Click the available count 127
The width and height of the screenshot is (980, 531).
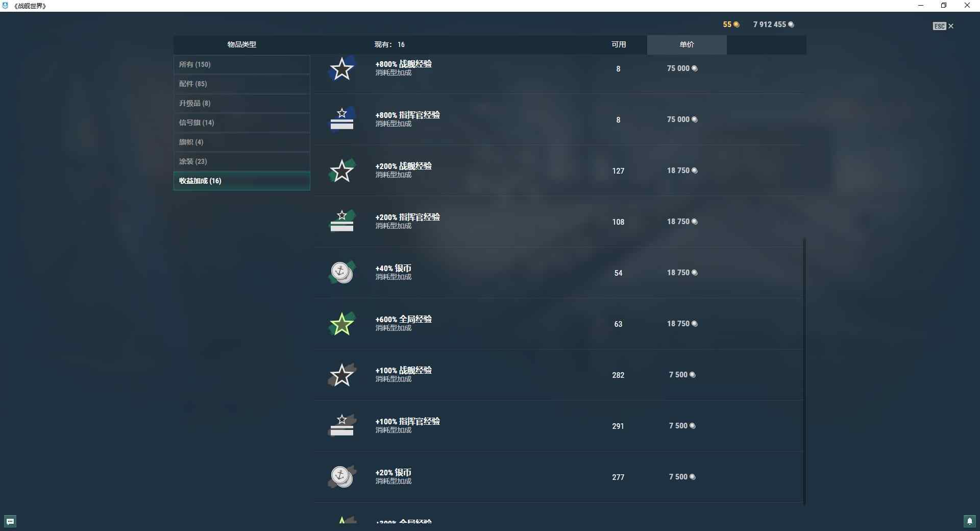[618, 171]
